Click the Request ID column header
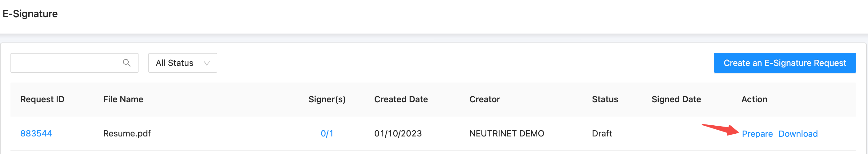 click(x=42, y=99)
